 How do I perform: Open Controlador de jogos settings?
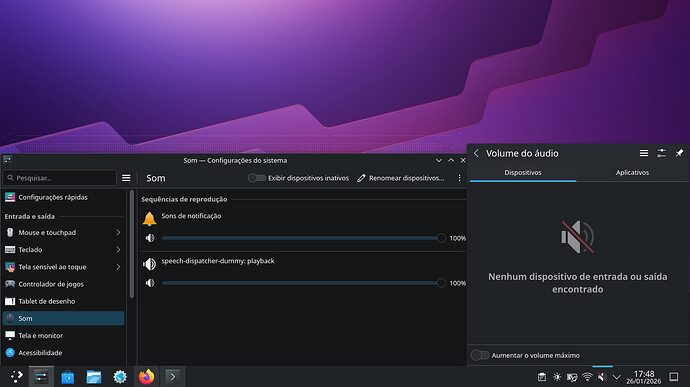tap(63, 284)
